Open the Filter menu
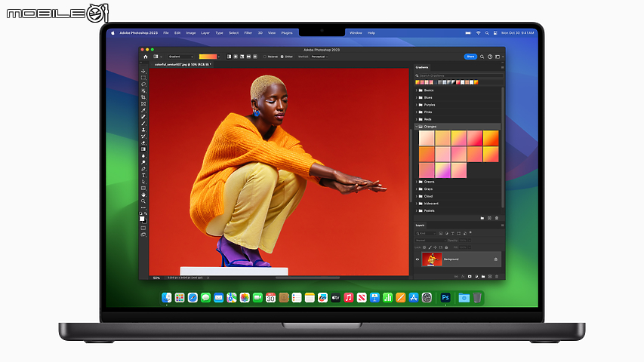The width and height of the screenshot is (644, 362). (248, 33)
